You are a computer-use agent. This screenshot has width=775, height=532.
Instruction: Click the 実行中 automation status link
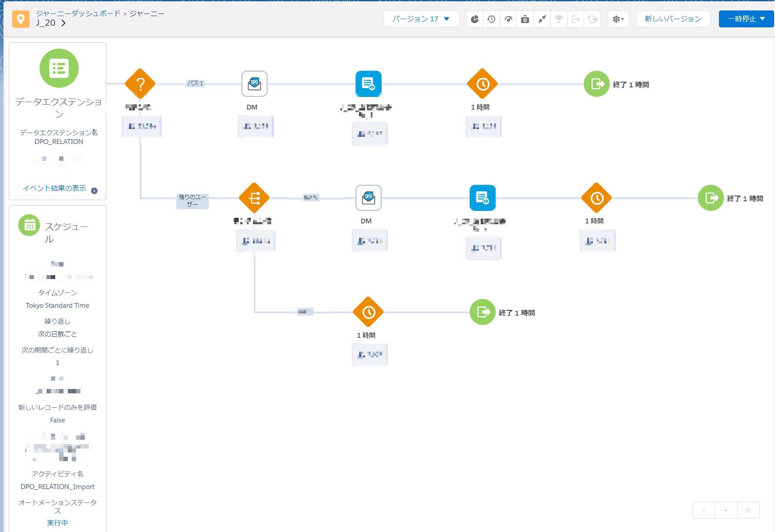[x=57, y=522]
